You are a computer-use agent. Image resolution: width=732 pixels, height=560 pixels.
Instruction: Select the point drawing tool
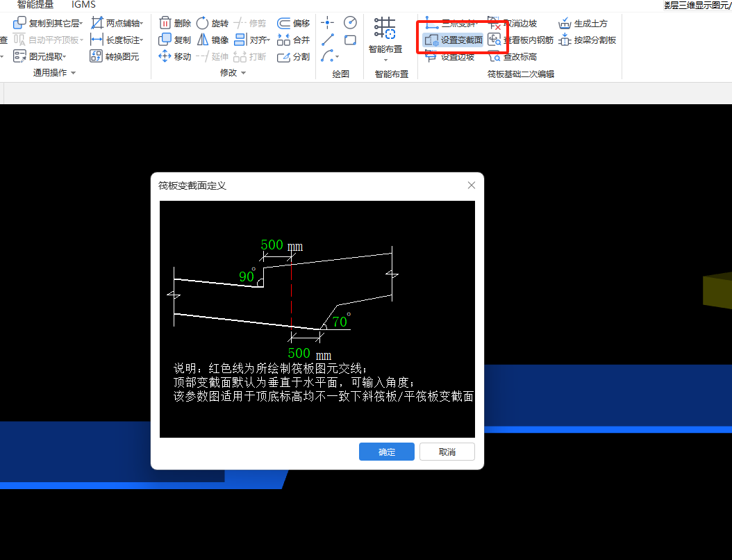(x=327, y=22)
